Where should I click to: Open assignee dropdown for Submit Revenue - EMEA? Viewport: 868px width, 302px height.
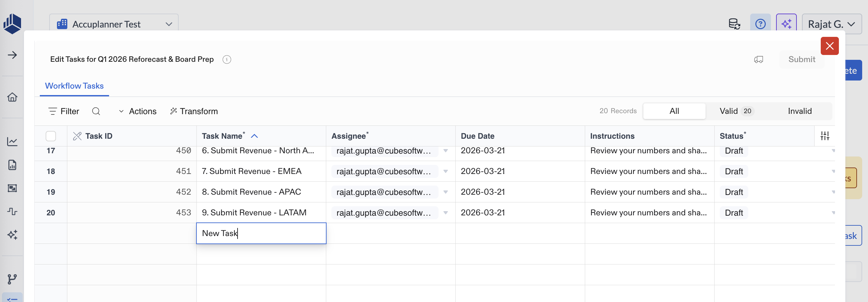pyautogui.click(x=445, y=171)
